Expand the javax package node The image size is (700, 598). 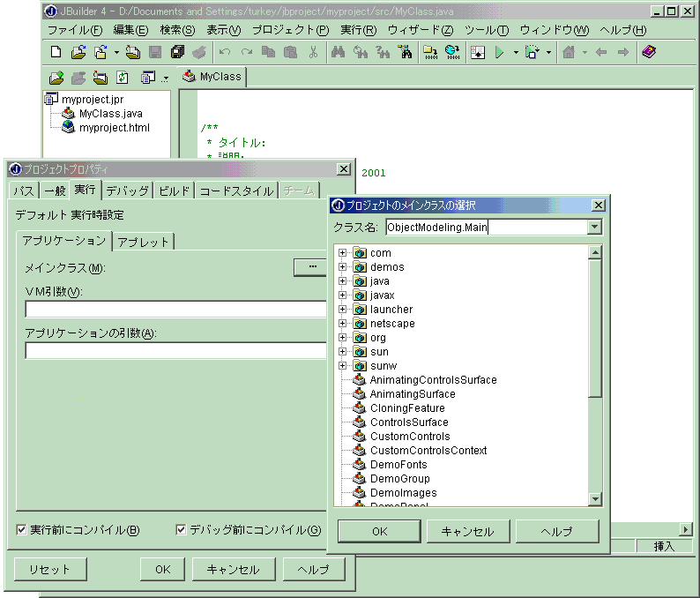coord(342,295)
